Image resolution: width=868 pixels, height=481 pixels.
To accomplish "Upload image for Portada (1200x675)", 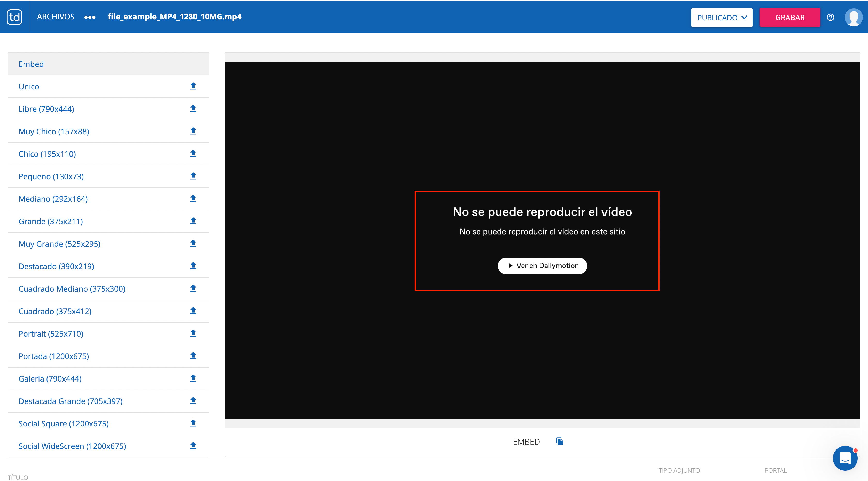I will pos(193,356).
